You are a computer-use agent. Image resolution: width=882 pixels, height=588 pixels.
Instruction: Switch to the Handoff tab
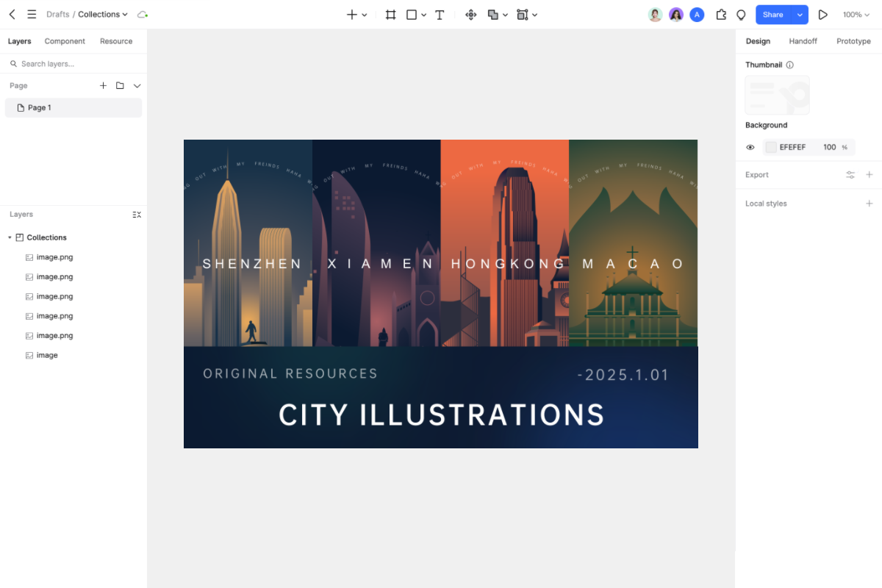coord(803,41)
